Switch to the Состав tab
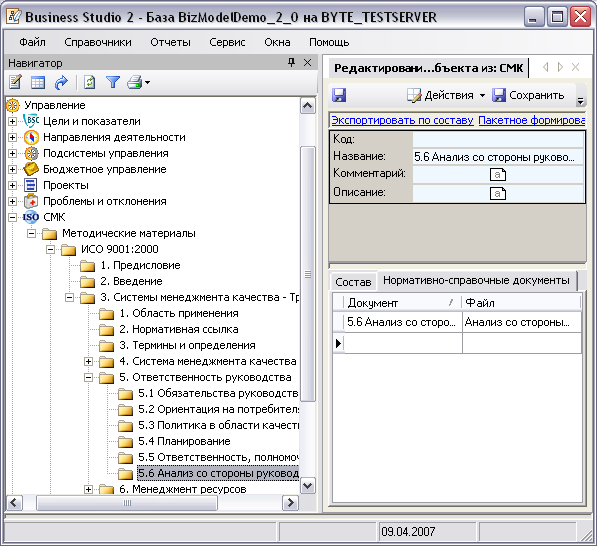The image size is (597, 546). click(353, 282)
